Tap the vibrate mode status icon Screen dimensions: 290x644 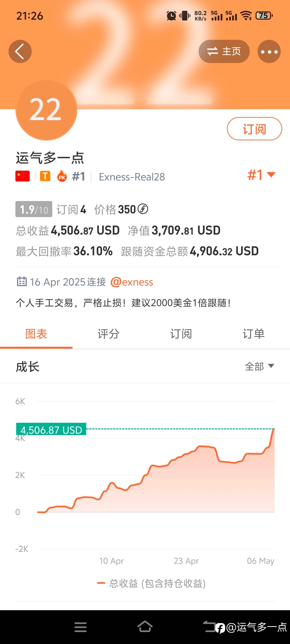tap(185, 16)
